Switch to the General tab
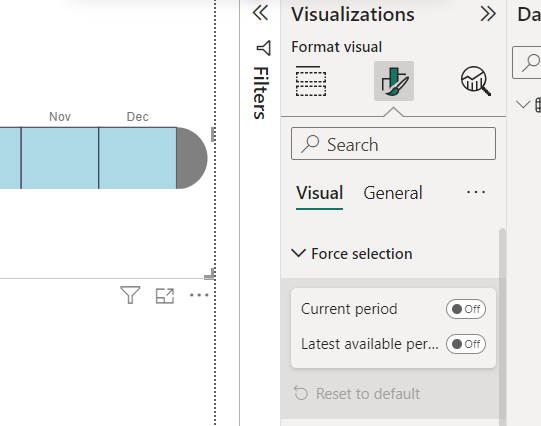Screen dimensions: 541x426 [393, 193]
